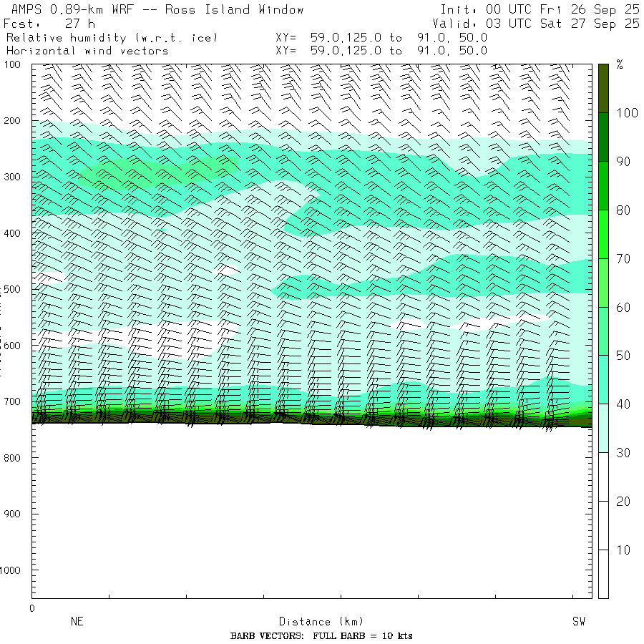The image size is (644, 644).
Task: Click the XY coordinates on the relative humidity line
Action: pos(381,38)
